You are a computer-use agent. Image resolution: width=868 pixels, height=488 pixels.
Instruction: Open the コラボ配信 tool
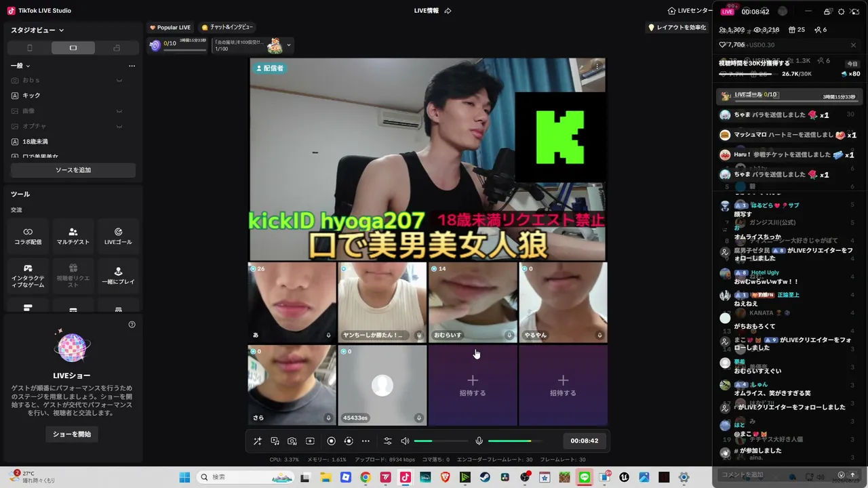click(x=28, y=236)
